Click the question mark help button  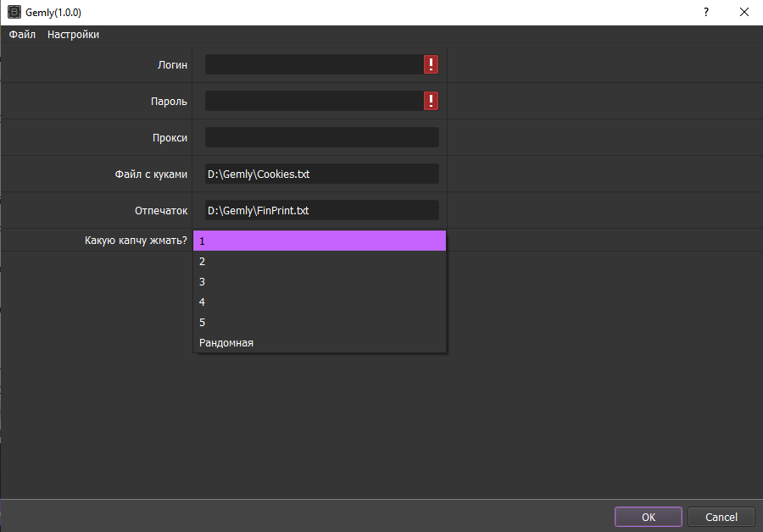[705, 13]
